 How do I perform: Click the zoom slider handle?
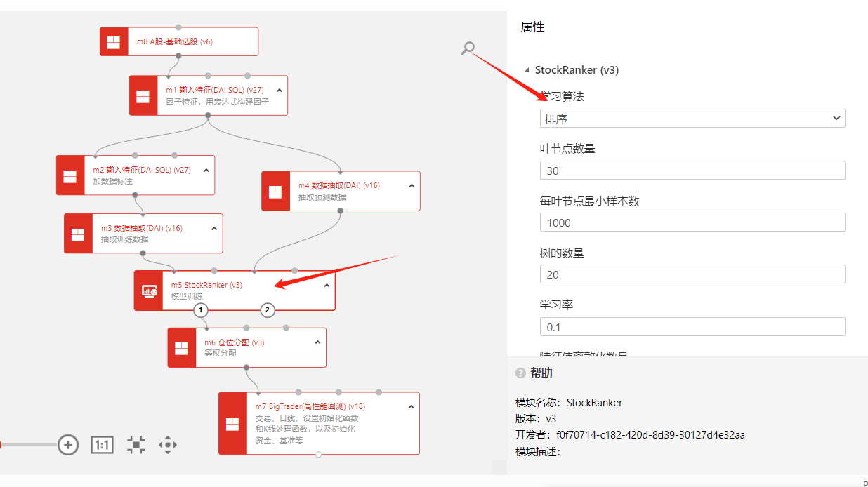click(1, 444)
